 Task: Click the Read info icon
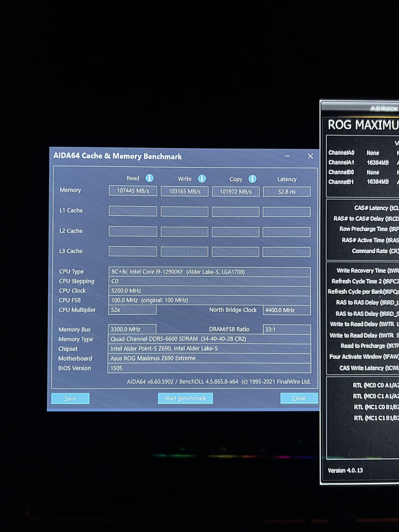coord(149,178)
